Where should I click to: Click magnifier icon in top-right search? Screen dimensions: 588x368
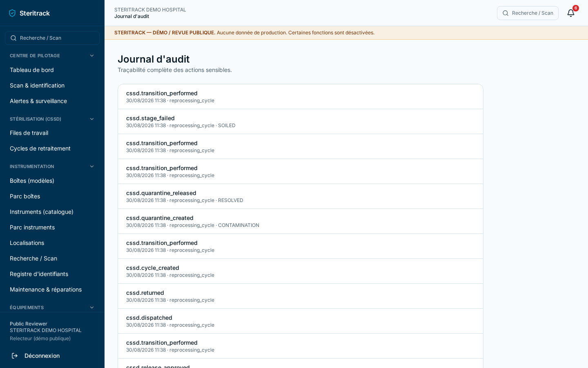tap(506, 13)
